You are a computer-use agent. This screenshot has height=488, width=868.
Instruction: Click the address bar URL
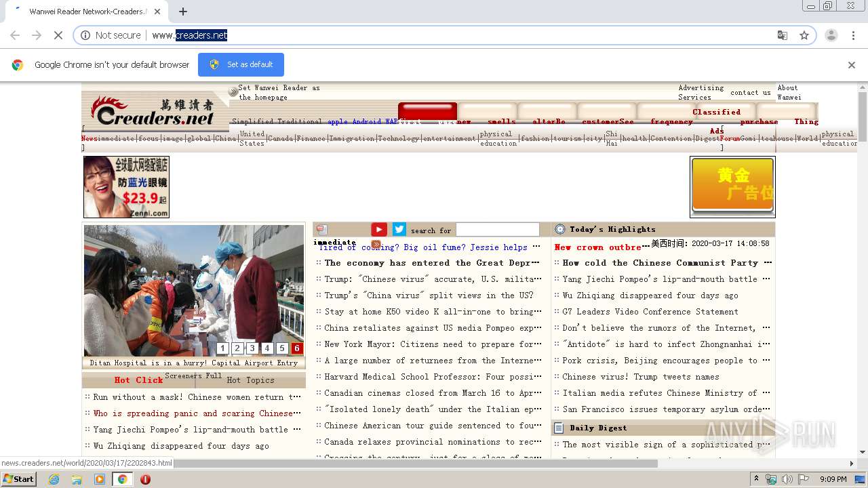pos(190,35)
